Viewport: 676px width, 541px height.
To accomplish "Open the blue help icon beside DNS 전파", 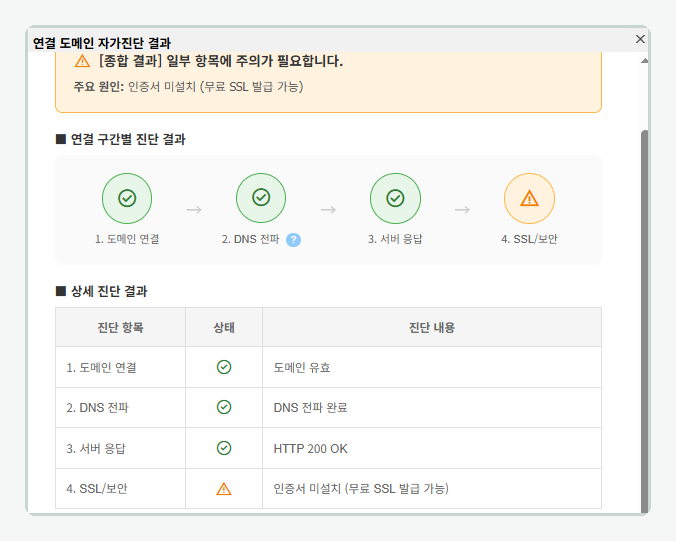I will (294, 240).
